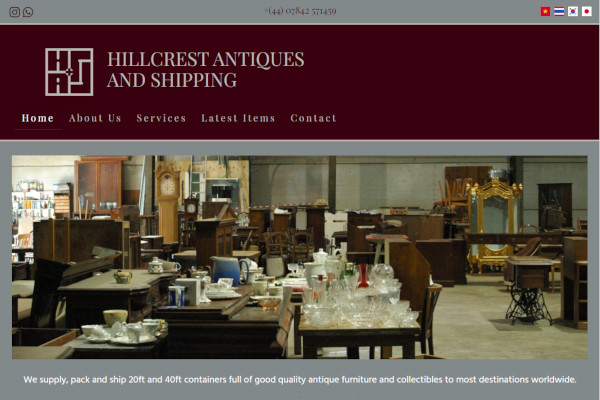View the Latest Items page
This screenshot has width=600, height=400.
pos(238,118)
